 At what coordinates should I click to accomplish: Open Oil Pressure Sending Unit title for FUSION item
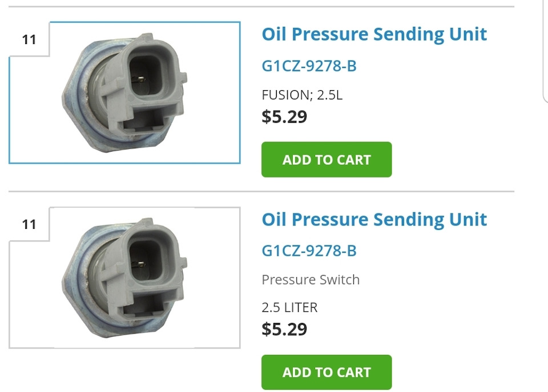coord(374,34)
